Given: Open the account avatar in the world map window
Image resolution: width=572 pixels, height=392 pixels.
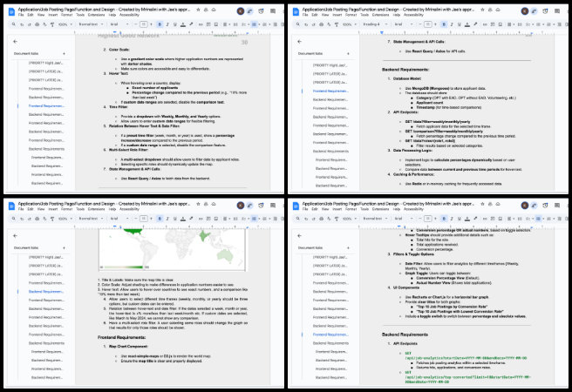Looking at the screenshot, I should (241, 206).
